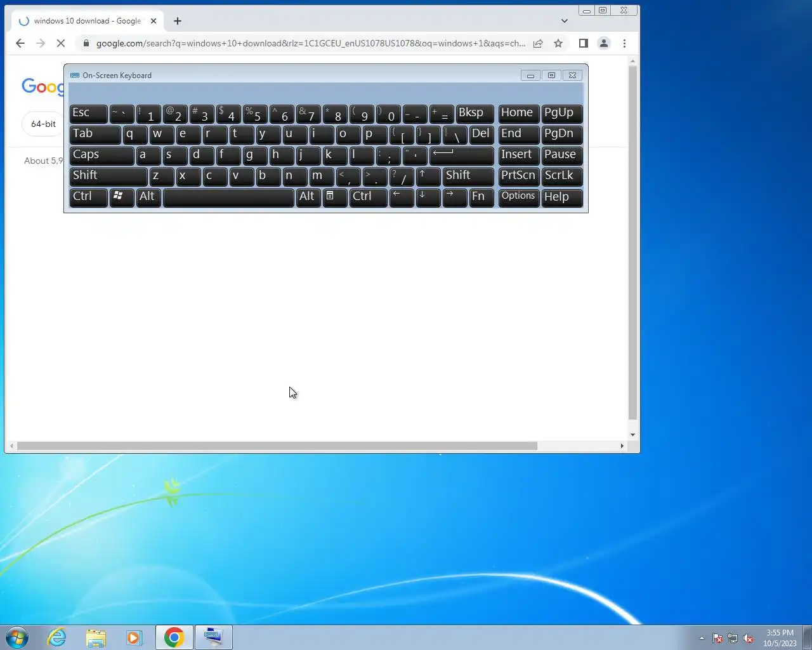Click the End key
812x650 pixels.
coord(519,135)
